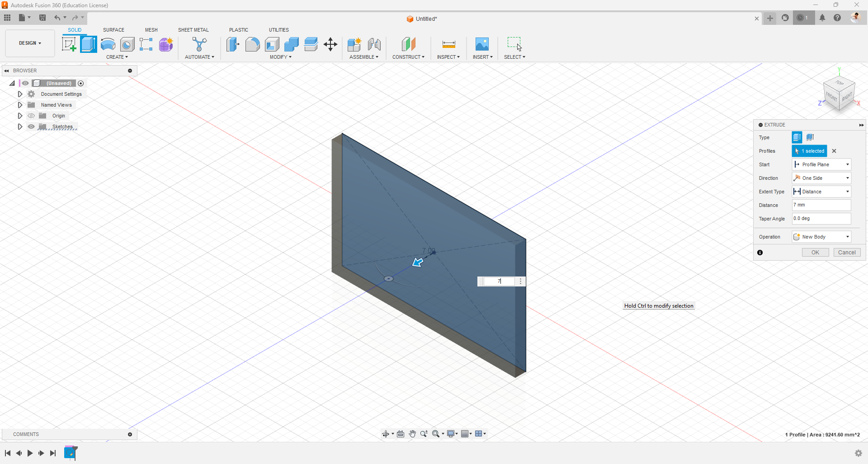Switch to the UTILITIES tab
The image size is (868, 464).
(x=279, y=30)
